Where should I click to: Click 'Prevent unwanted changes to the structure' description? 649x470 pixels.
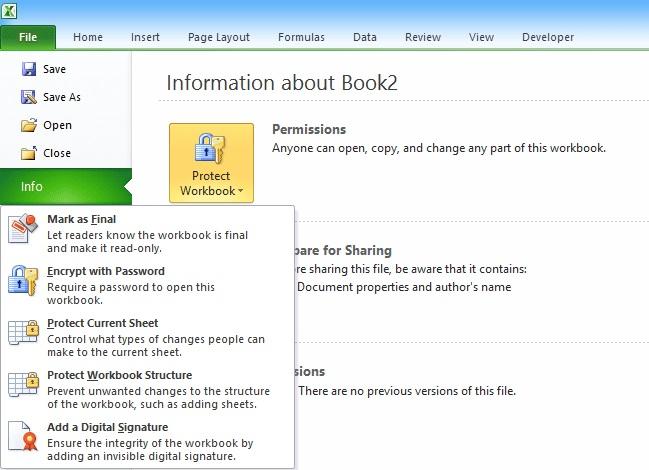[x=159, y=398]
